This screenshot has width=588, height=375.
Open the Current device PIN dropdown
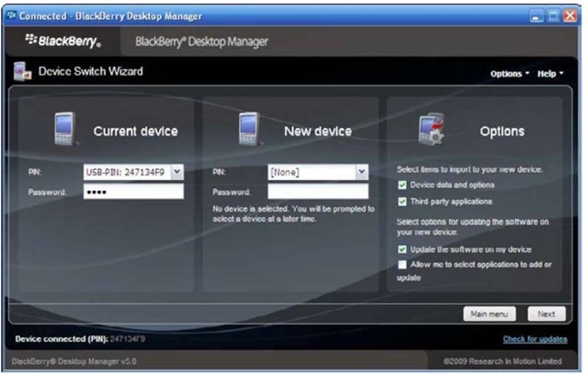[177, 172]
